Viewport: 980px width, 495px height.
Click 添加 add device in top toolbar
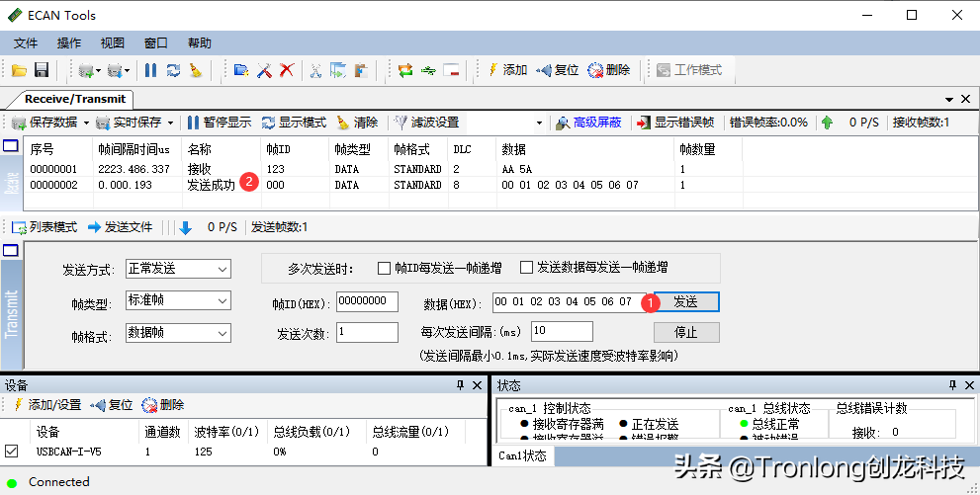[x=507, y=70]
